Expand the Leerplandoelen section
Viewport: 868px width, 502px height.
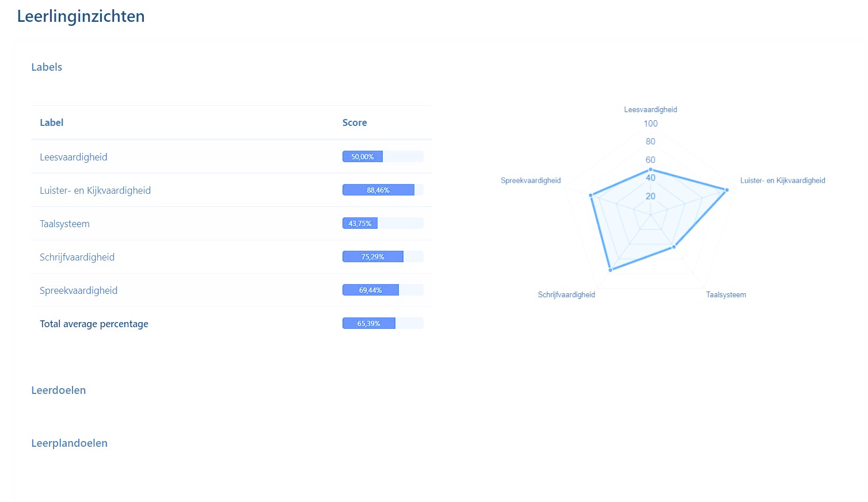[x=69, y=443]
